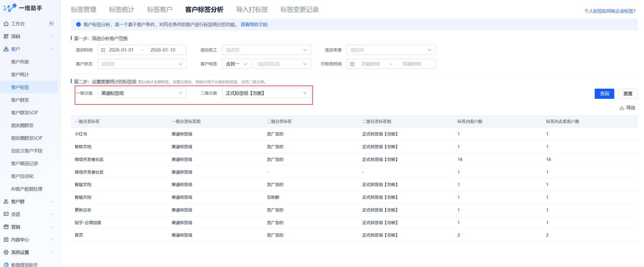The height and width of the screenshot is (267, 644).
Task: Click the 活码 QR grid icon
Action: pos(6,36)
